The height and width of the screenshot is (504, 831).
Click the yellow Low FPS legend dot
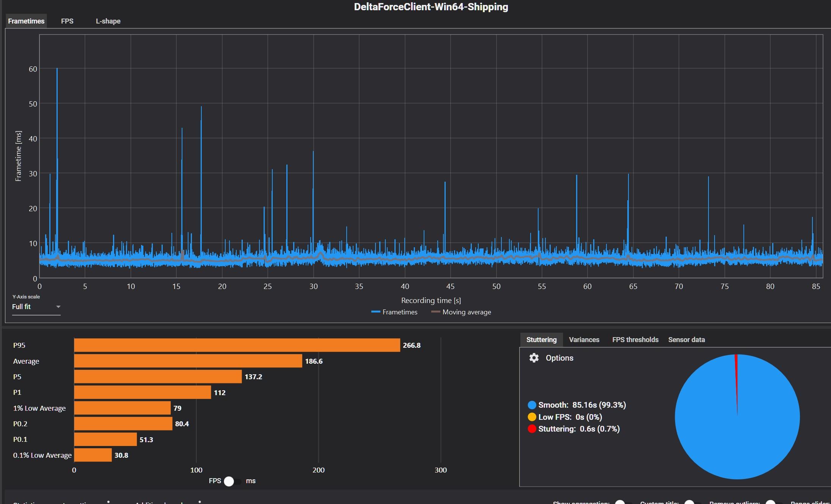532,417
